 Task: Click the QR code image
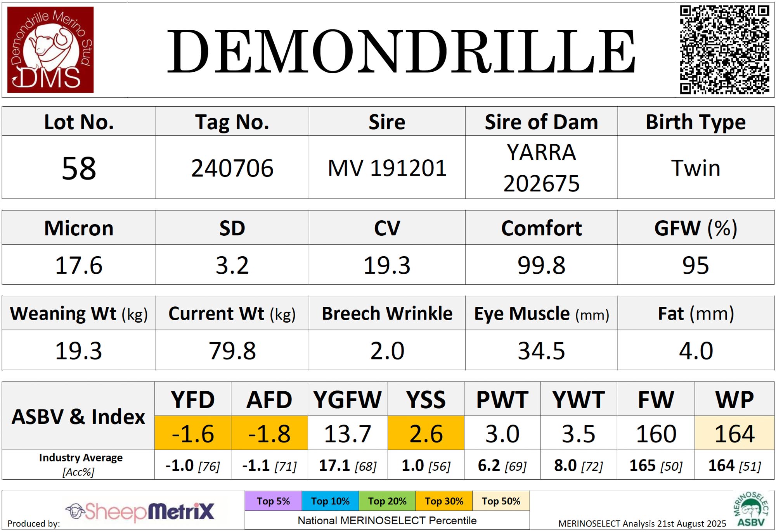point(724,50)
